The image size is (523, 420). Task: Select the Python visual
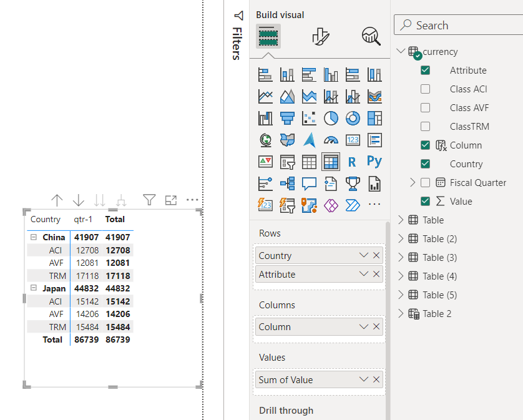pyautogui.click(x=374, y=161)
